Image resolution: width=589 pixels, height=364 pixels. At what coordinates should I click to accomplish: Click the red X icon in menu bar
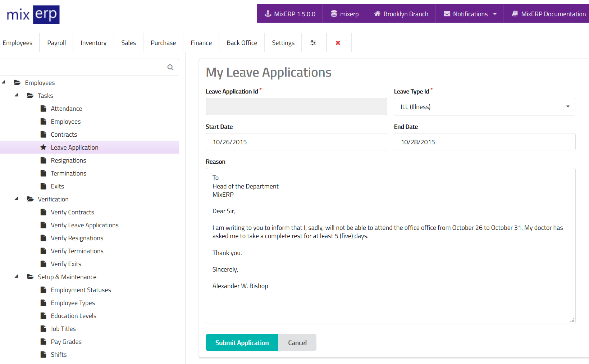coord(338,43)
